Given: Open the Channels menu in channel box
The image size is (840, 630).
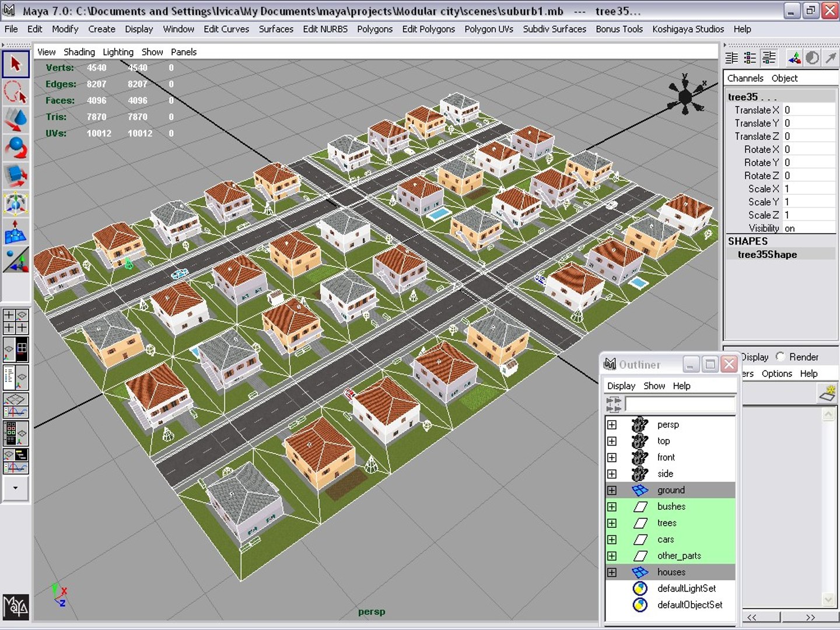Looking at the screenshot, I should pos(745,78).
